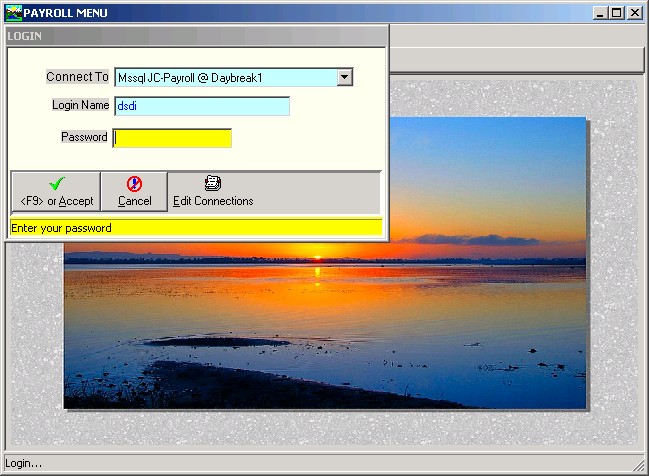Viewport: 649px width, 476px height.
Task: Click the PAYROLL MENU window title
Action: pos(65,13)
